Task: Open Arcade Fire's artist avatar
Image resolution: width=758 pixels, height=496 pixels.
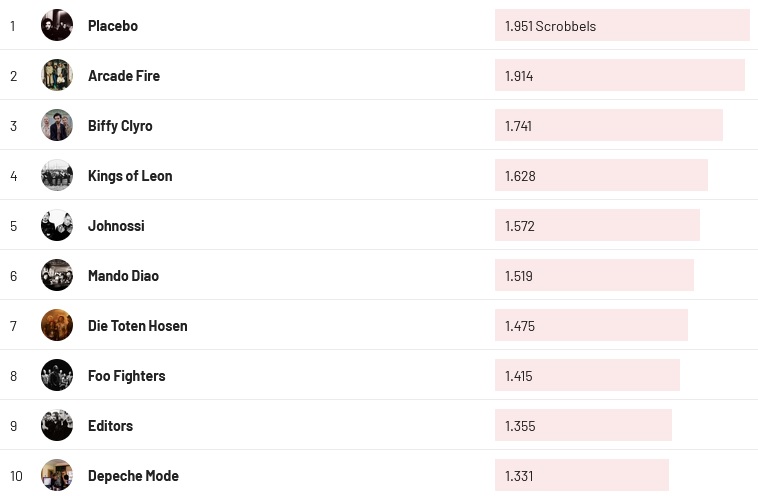Action: 57,75
